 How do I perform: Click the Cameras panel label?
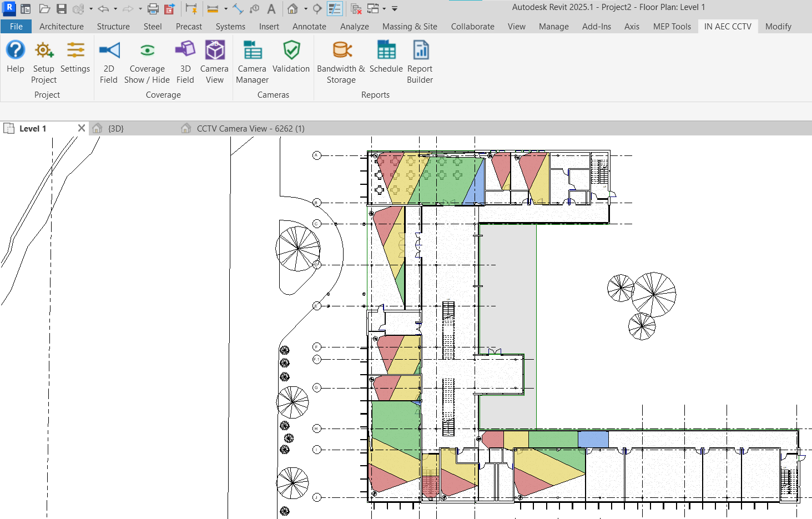(273, 95)
